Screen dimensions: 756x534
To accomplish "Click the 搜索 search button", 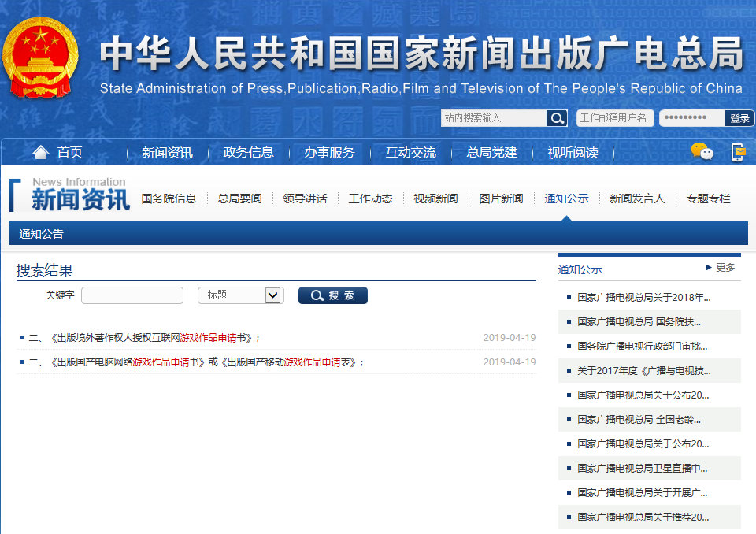I will point(332,295).
